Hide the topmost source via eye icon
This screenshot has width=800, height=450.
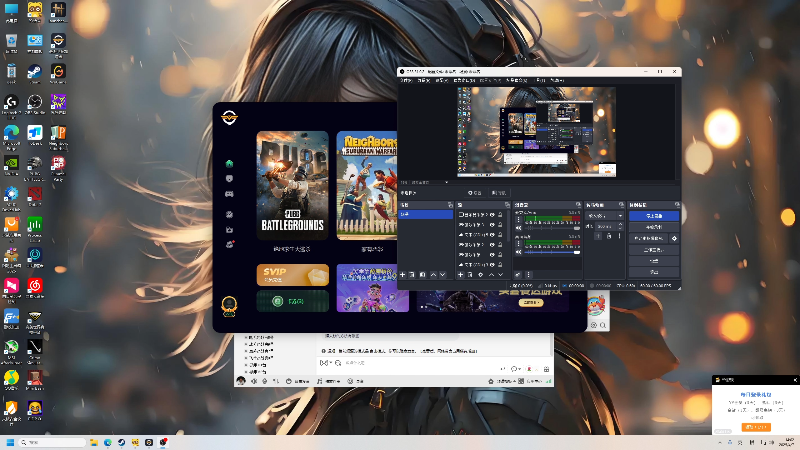pos(492,215)
